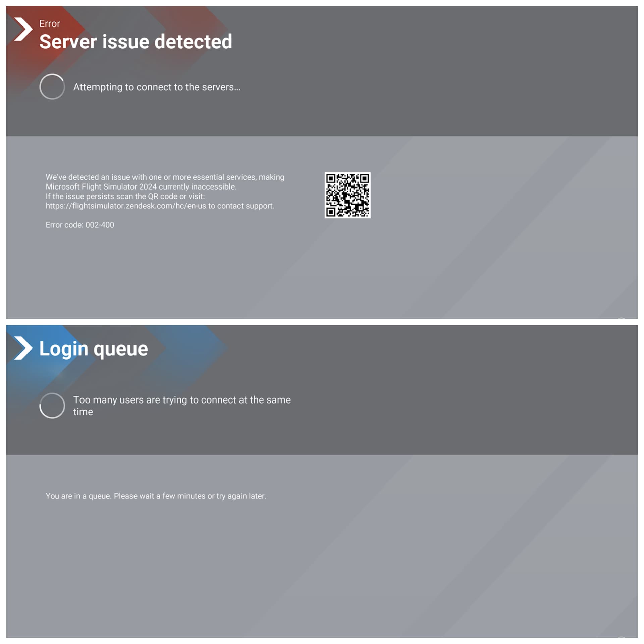
Task: Click the partial circle icon at queue panel corner
Action: point(622,637)
